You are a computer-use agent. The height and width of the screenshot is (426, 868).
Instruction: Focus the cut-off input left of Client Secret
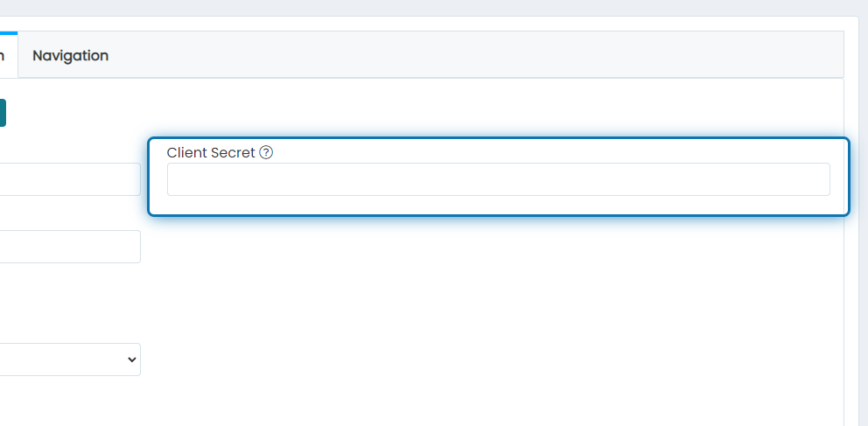point(70,179)
